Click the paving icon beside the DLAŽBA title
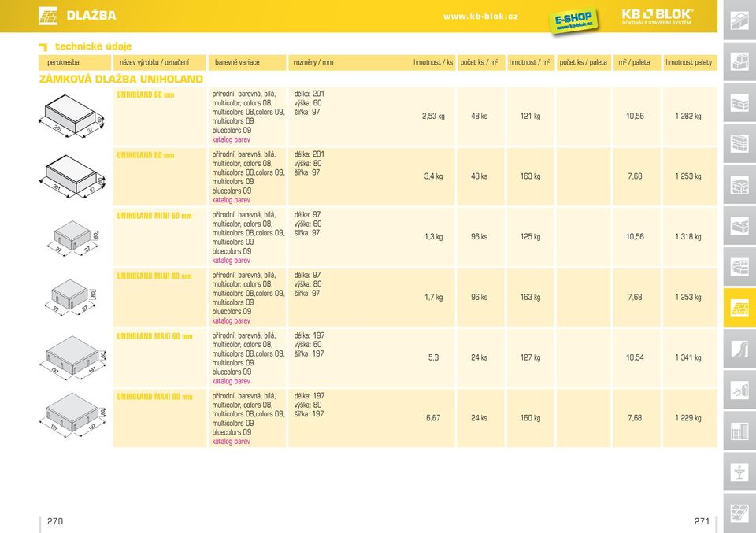Screen dimensions: 756x533 (x=47, y=16)
